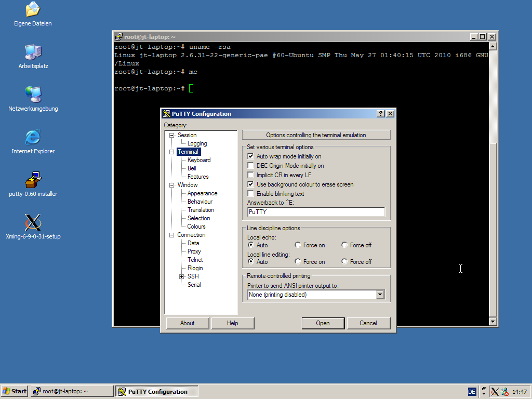Open the ANSI printer output dropdown
The width and height of the screenshot is (532, 399).
coord(380,295)
